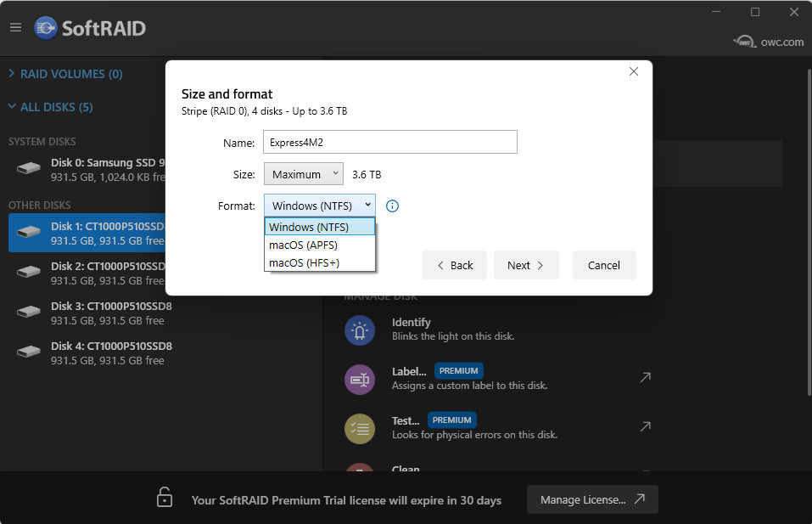Close the SoftRAID application window

coord(794,12)
